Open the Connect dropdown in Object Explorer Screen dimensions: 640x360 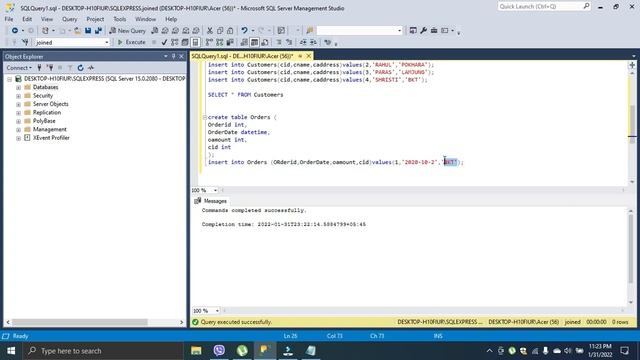point(19,68)
